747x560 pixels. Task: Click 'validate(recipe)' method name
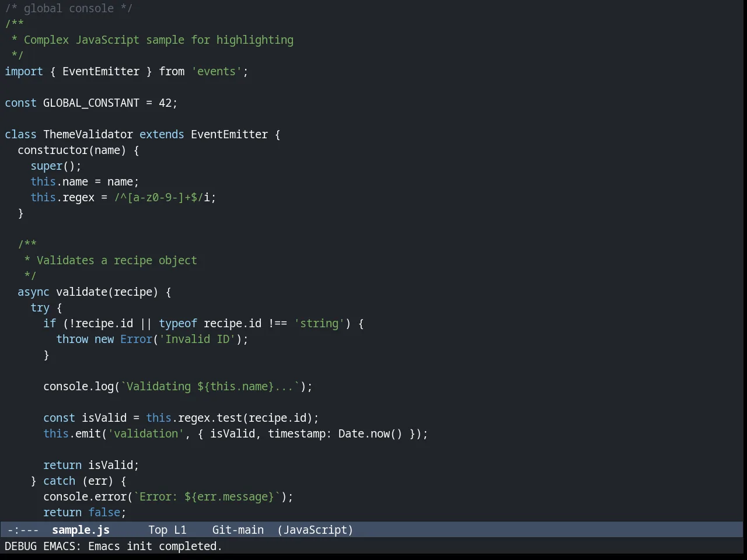click(x=107, y=292)
